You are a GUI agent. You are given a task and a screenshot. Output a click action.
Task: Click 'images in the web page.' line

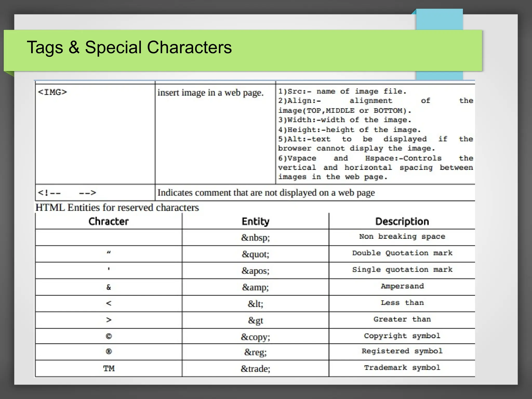(x=333, y=177)
